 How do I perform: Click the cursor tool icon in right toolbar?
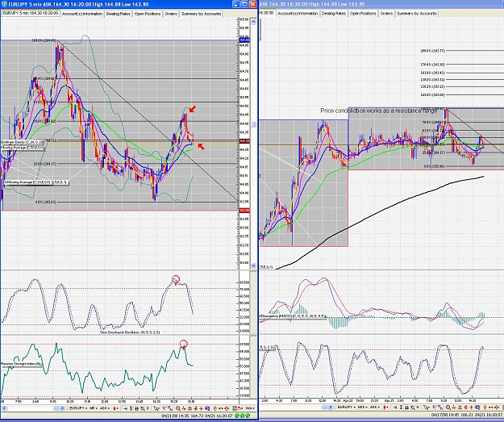click(x=427, y=407)
